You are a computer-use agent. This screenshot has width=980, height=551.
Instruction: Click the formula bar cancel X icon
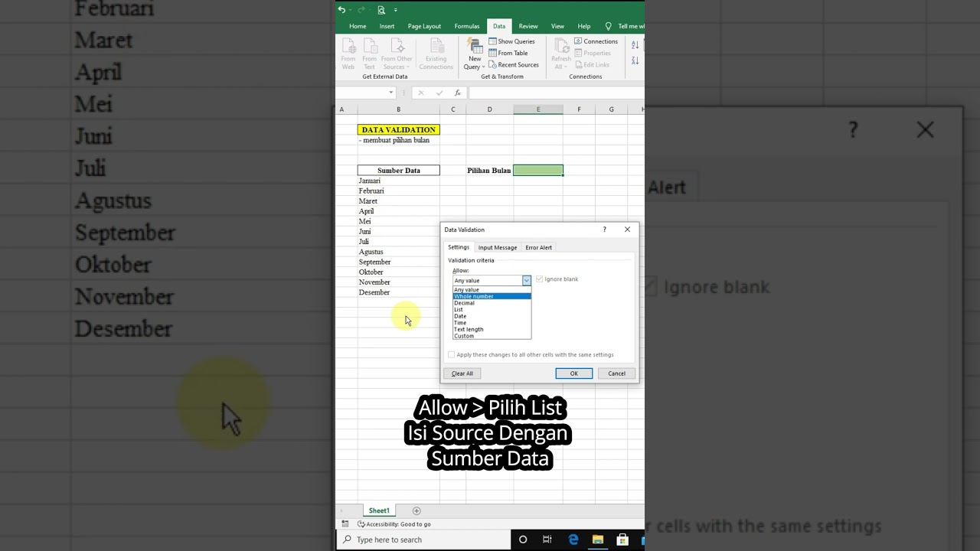point(420,93)
